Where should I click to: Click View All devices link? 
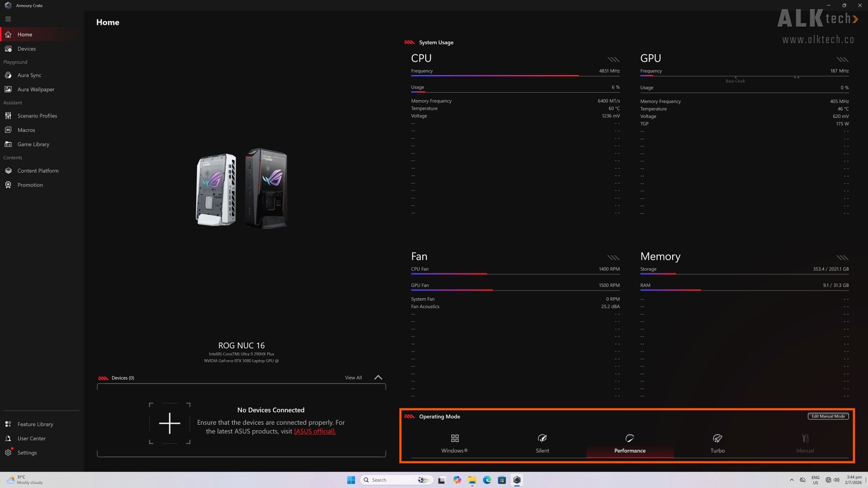point(354,378)
